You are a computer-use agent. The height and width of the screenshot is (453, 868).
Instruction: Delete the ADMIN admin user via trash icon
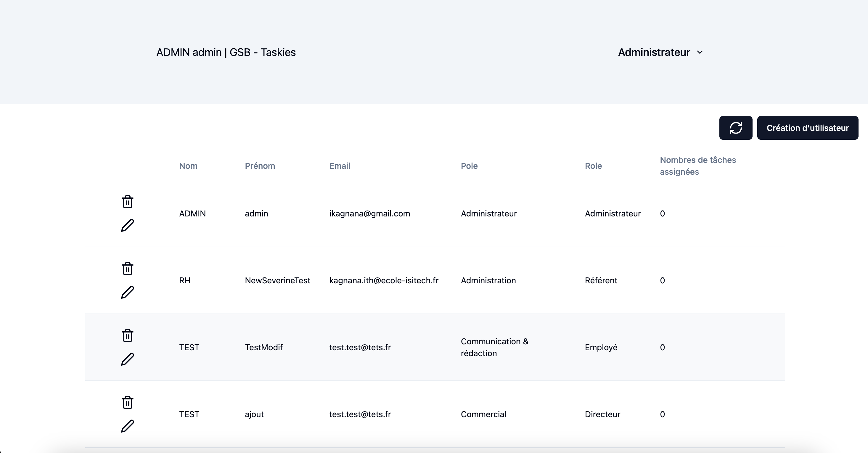pyautogui.click(x=127, y=201)
